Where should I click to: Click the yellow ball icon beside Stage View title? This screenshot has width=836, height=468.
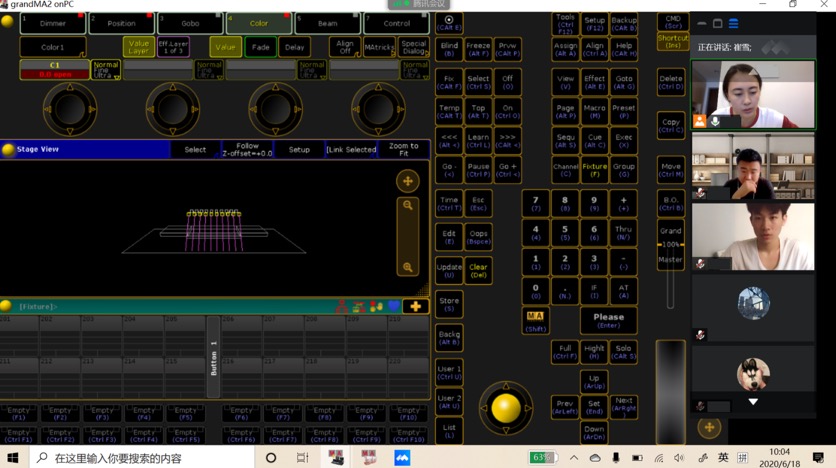point(8,150)
